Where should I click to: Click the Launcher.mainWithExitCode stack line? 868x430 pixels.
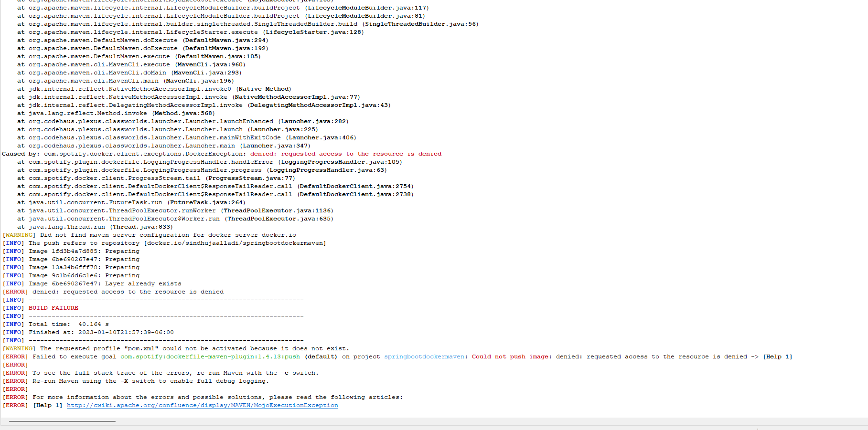pos(187,137)
